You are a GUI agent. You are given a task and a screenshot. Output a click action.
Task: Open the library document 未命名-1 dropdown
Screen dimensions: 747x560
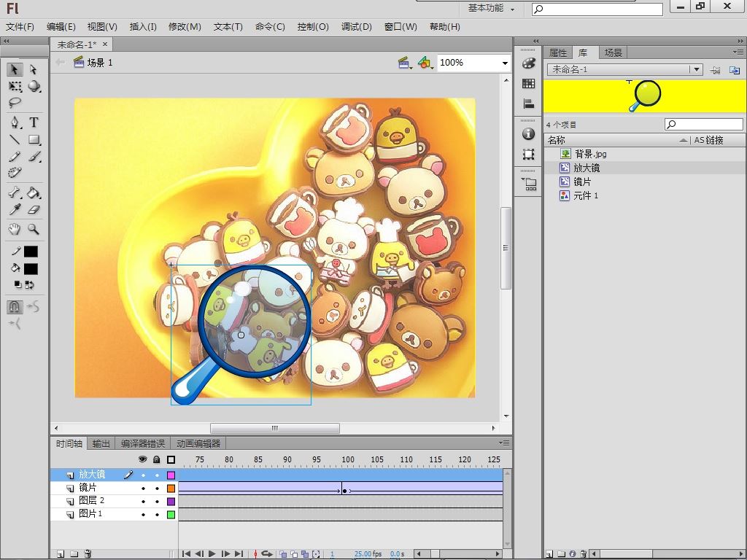click(x=696, y=69)
